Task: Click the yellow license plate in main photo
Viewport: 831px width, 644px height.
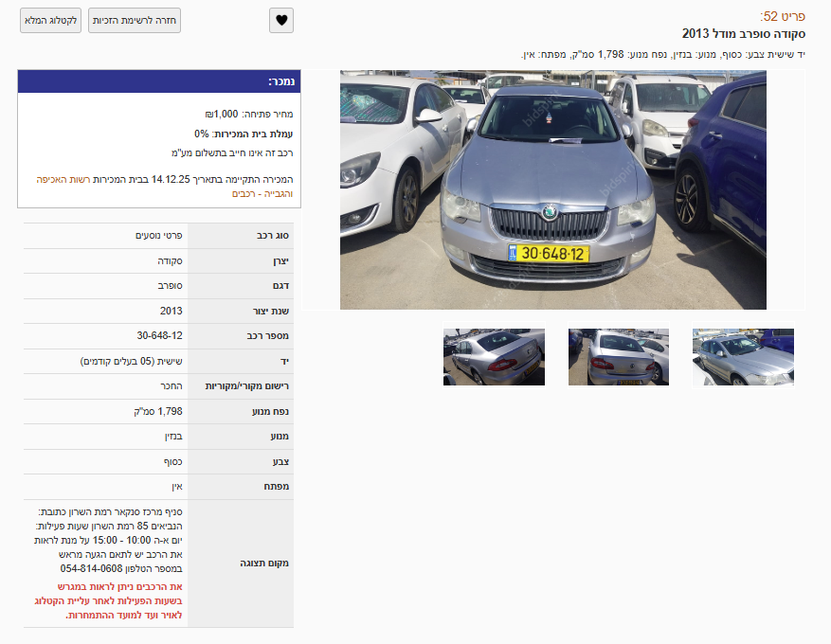Action: [548, 254]
